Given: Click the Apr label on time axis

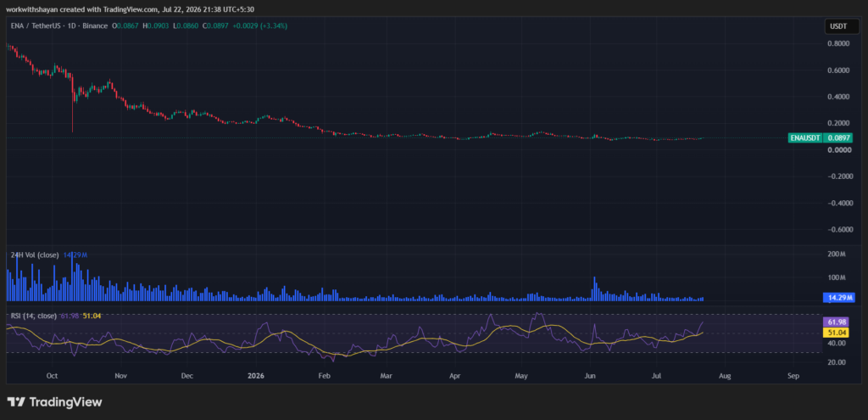Looking at the screenshot, I should pyautogui.click(x=454, y=376).
